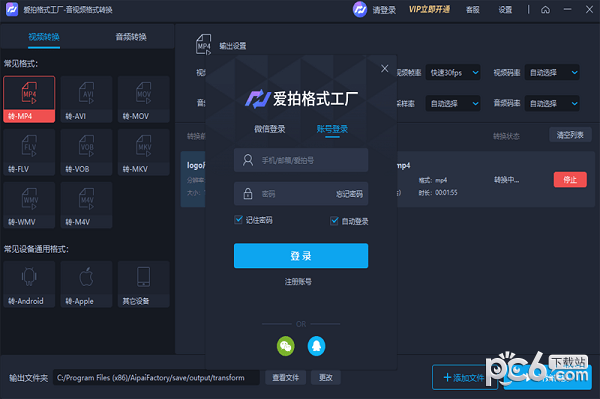Toggle the 记住密码 checkbox
This screenshot has height=399, width=600.
point(238,220)
